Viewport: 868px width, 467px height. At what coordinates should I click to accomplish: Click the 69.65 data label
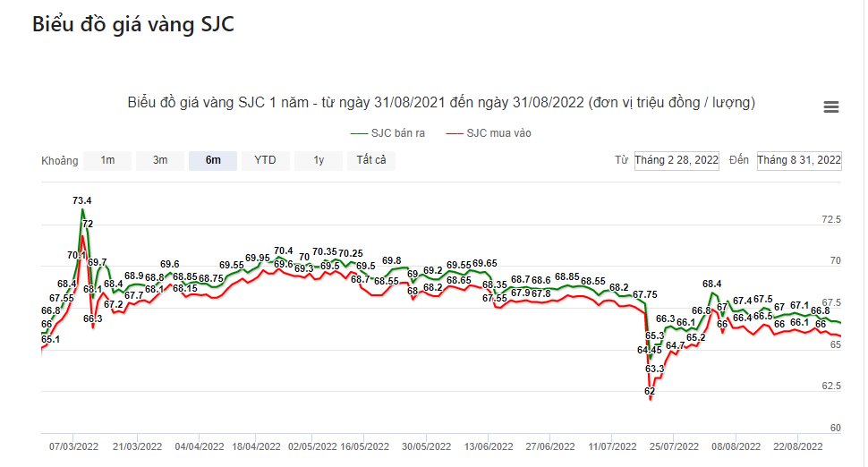tap(485, 263)
